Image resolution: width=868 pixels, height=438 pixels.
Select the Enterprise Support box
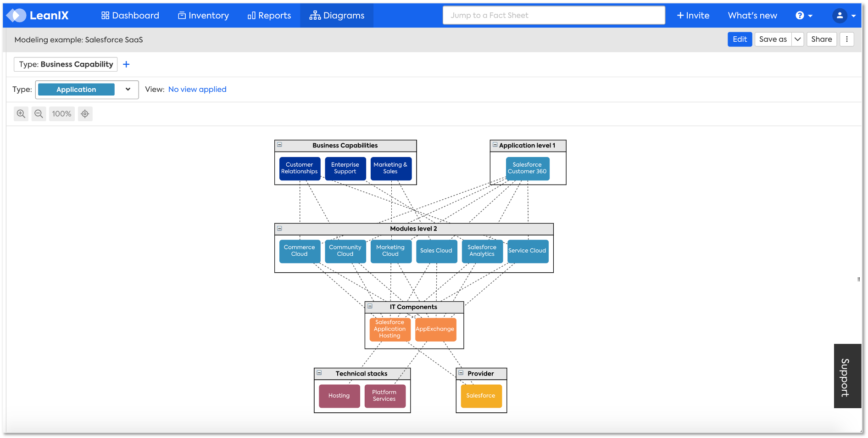pos(345,168)
